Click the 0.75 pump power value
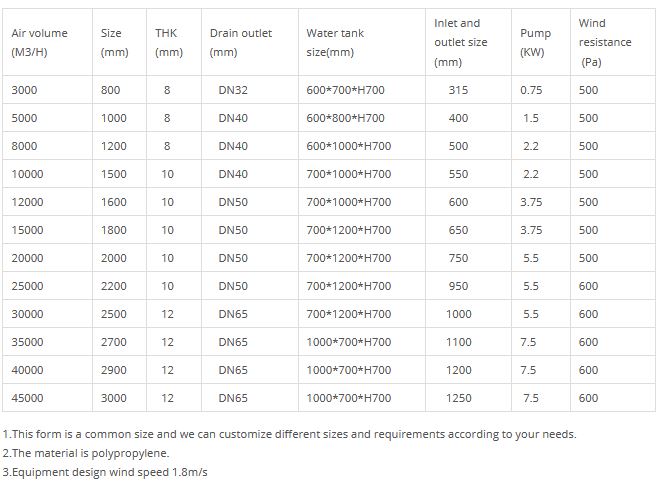 click(x=530, y=90)
